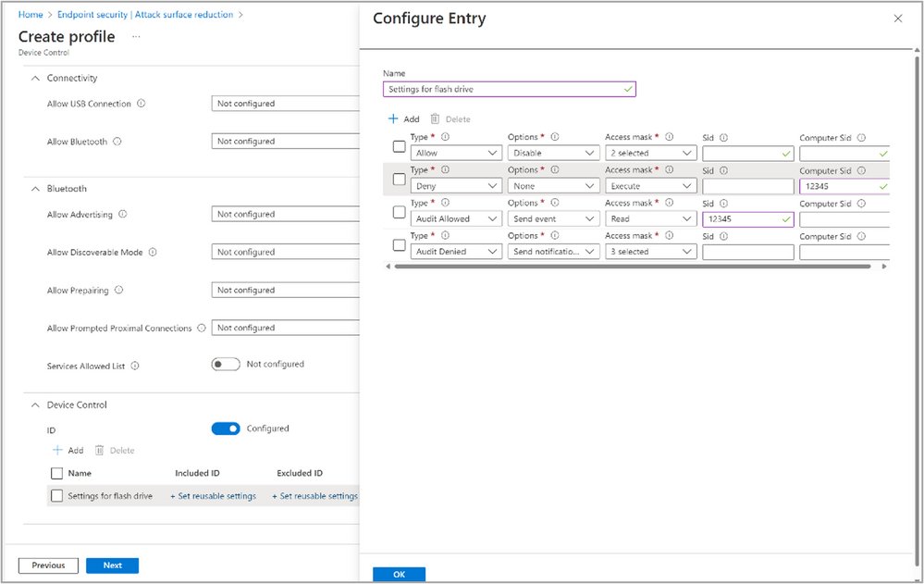Open the Type dropdown showing Allow

[x=456, y=153]
